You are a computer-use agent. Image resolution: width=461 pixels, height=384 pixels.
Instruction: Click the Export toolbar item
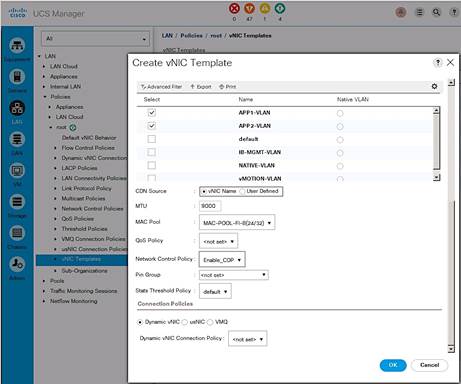(201, 87)
